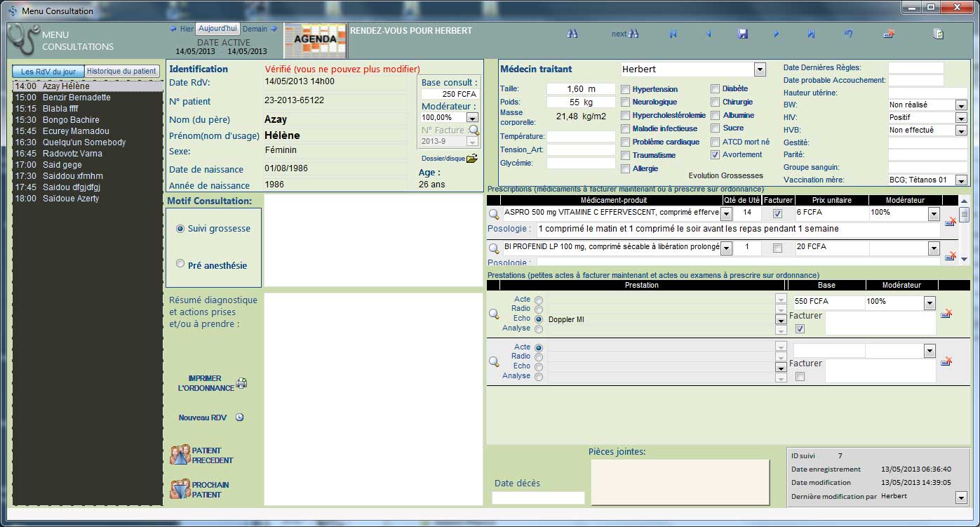Click the undo arrow in toolbar
This screenshot has height=527, width=980.
848,34
